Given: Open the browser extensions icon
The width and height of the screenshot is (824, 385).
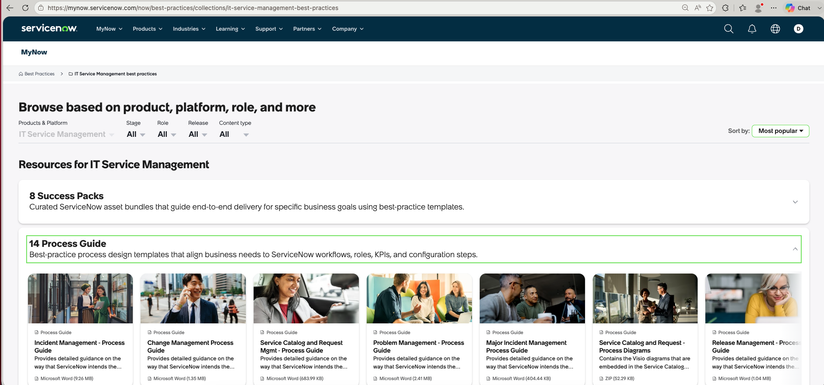Looking at the screenshot, I should (x=726, y=8).
